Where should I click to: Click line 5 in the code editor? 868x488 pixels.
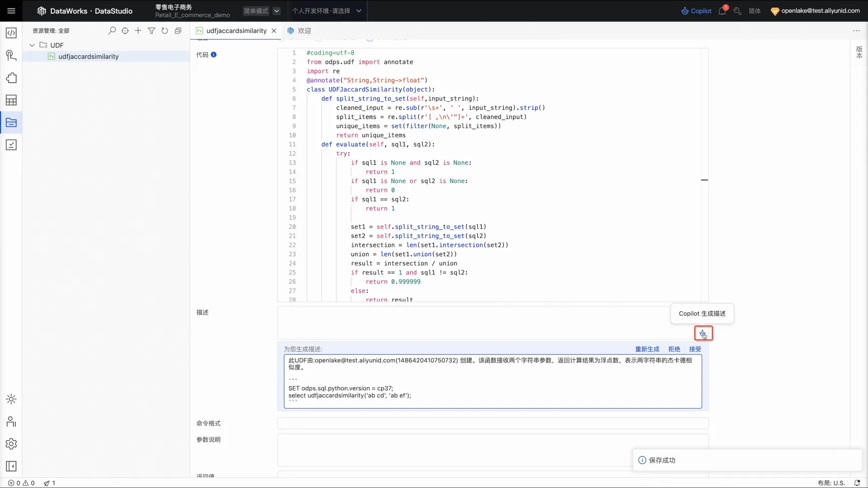[370, 89]
